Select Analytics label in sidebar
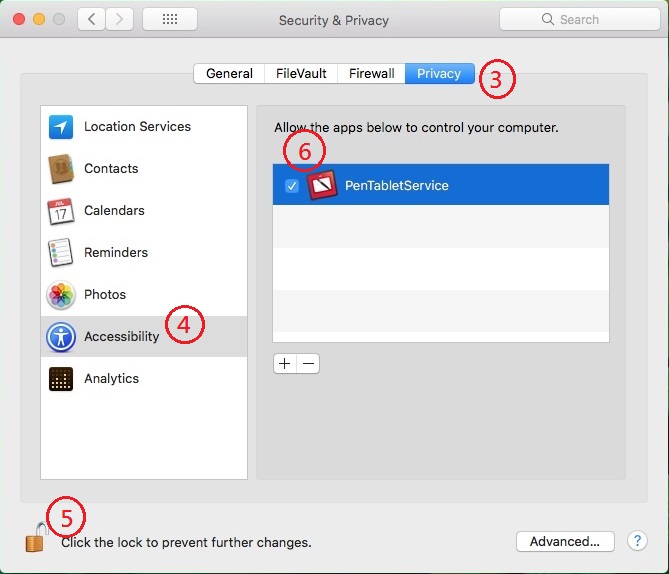Viewport: 669px width, 574px height. tap(111, 379)
